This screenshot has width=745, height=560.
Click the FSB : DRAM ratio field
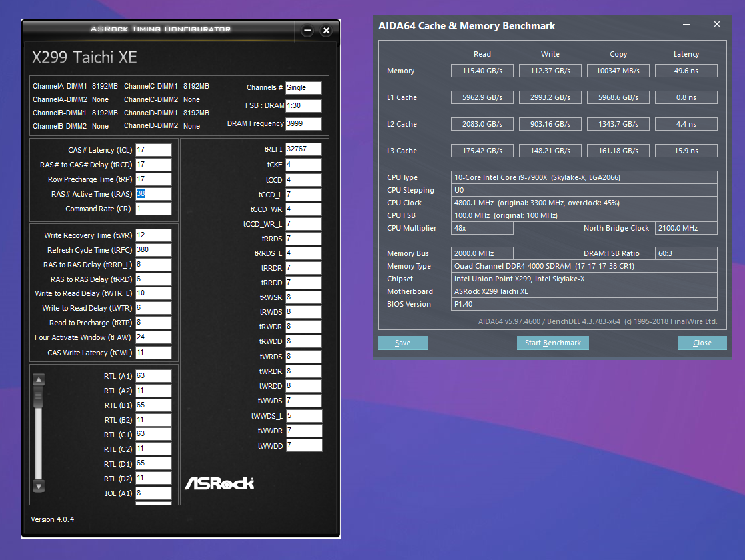pyautogui.click(x=304, y=105)
